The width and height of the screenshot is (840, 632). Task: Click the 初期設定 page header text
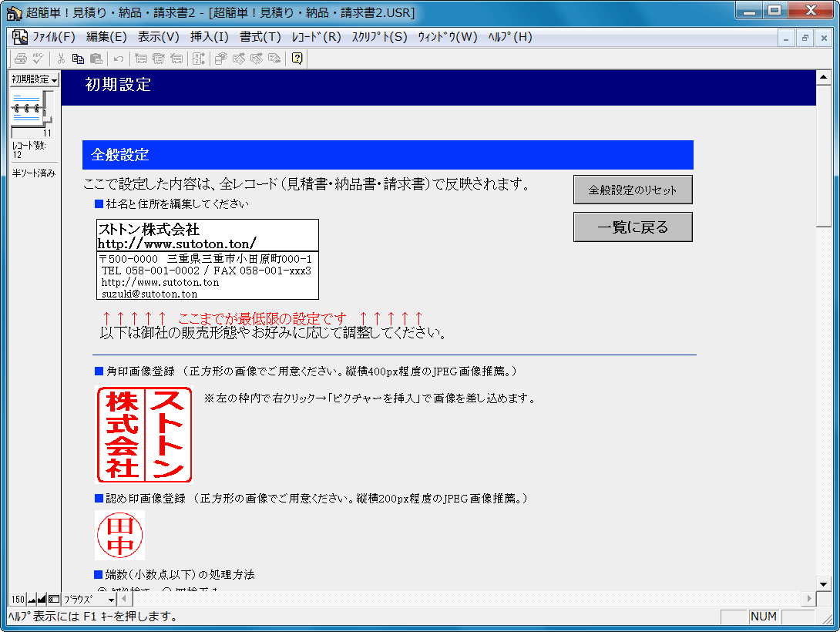(x=118, y=85)
